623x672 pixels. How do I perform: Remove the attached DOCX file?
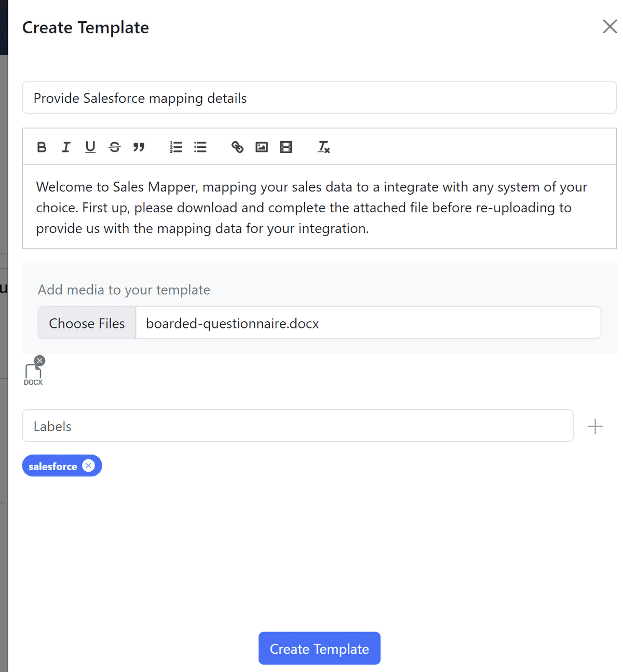[x=40, y=361]
